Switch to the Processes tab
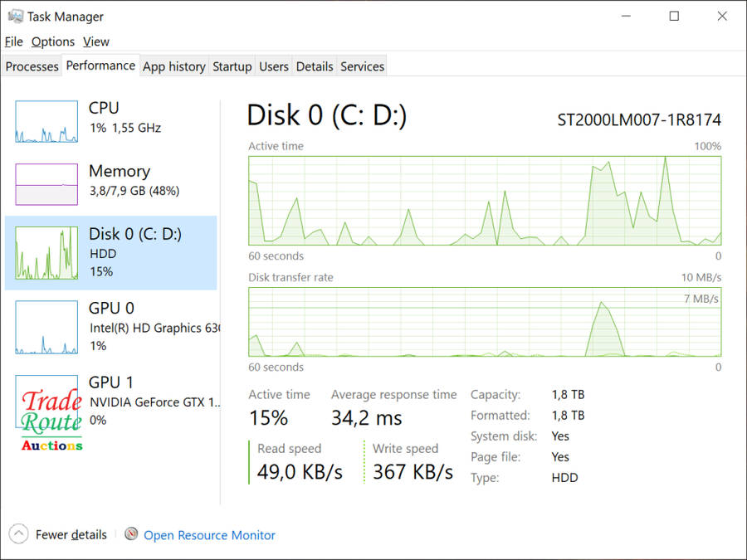This screenshot has width=747, height=560. [32, 66]
